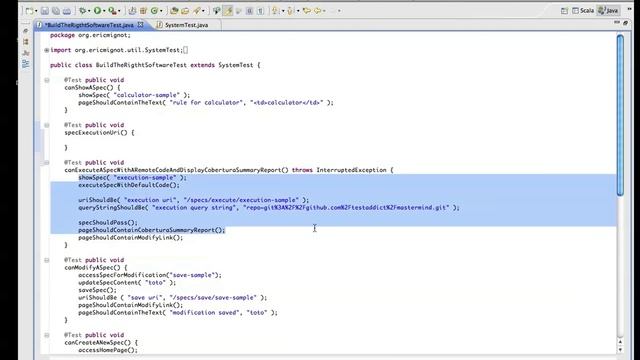Click the topmost minimized view icon in sidebar

pos(26,31)
